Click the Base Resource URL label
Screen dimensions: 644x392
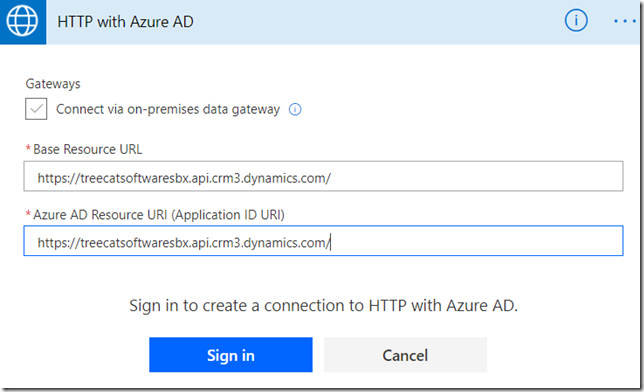(87, 149)
